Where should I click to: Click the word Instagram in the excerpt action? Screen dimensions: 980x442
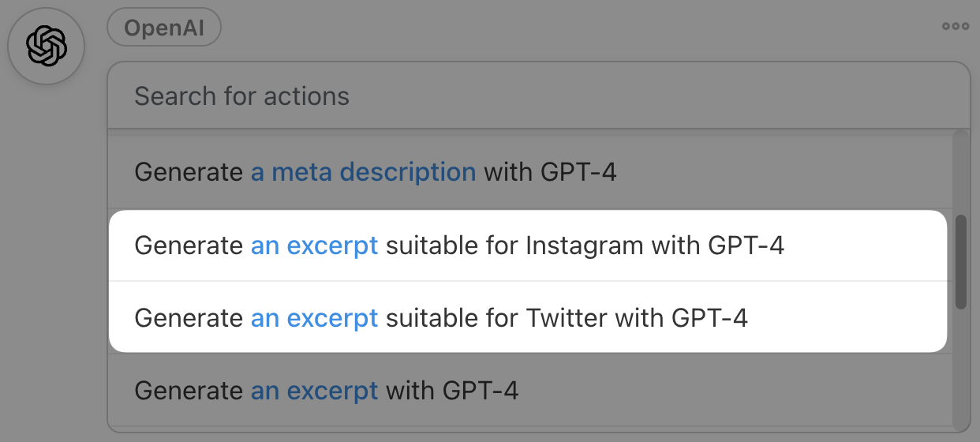585,246
